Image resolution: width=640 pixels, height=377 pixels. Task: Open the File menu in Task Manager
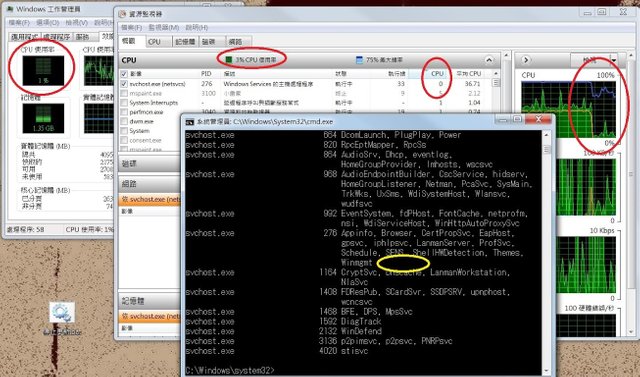click(x=19, y=22)
